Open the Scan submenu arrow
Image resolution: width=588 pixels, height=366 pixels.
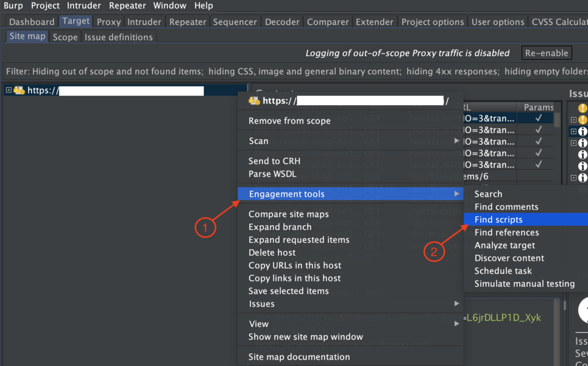coord(457,141)
